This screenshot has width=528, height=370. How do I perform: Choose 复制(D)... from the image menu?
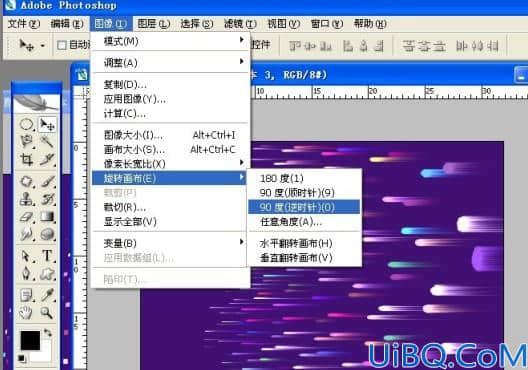point(170,84)
